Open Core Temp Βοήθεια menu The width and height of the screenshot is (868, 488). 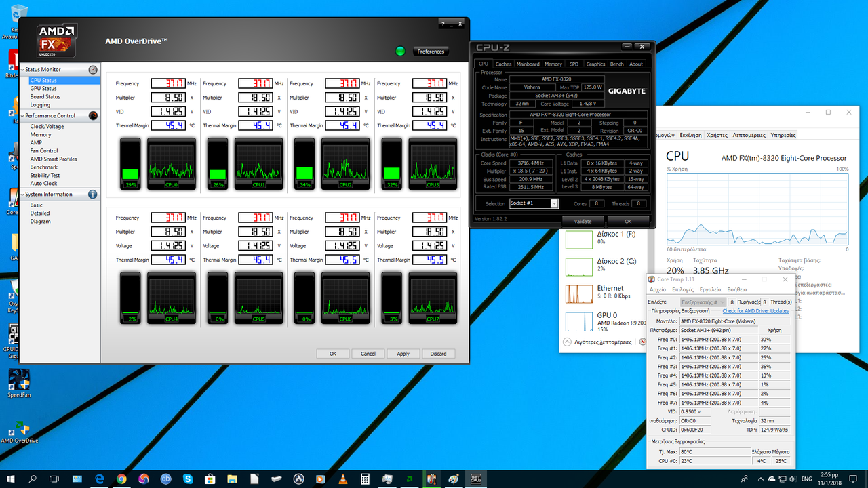[736, 289]
